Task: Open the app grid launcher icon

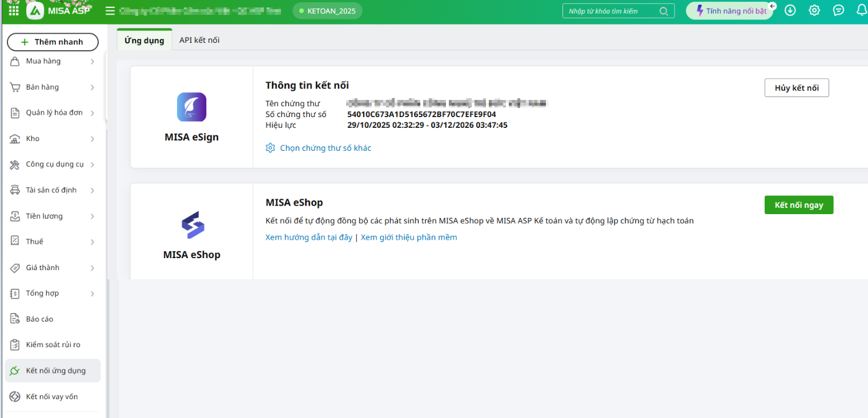Action: click(x=14, y=11)
